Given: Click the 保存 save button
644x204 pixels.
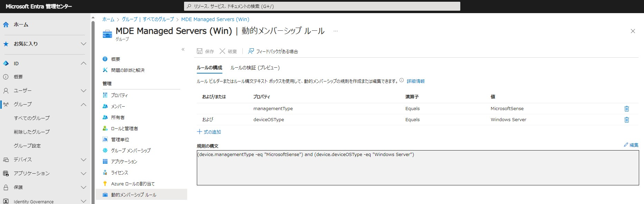Looking at the screenshot, I should (x=205, y=51).
